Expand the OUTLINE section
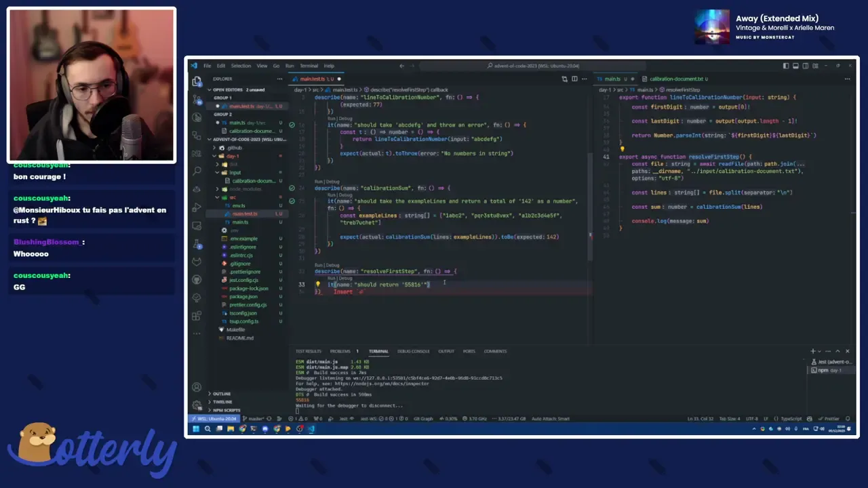This screenshot has height=488, width=868. click(222, 393)
